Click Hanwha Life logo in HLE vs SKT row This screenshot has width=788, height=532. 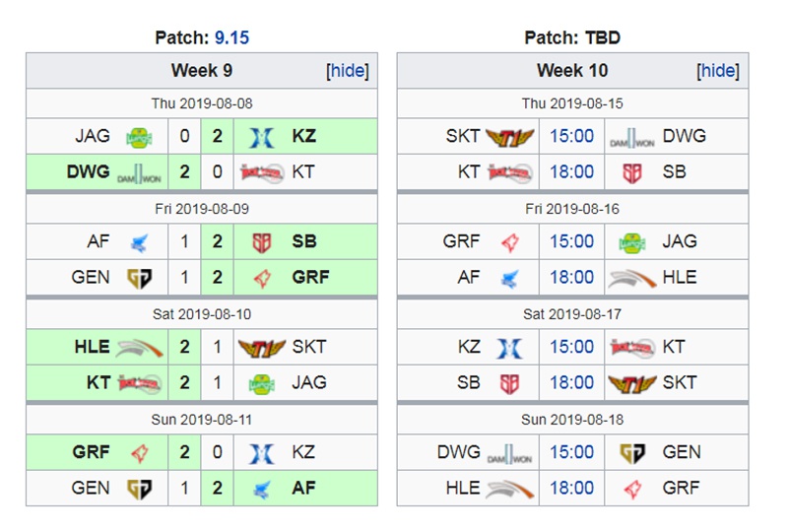point(139,348)
